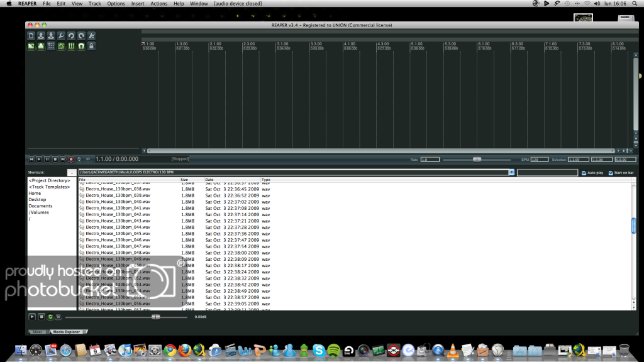Viewport: 644px width, 362px height.
Task: Click transport Play button
Action: pos(39,159)
